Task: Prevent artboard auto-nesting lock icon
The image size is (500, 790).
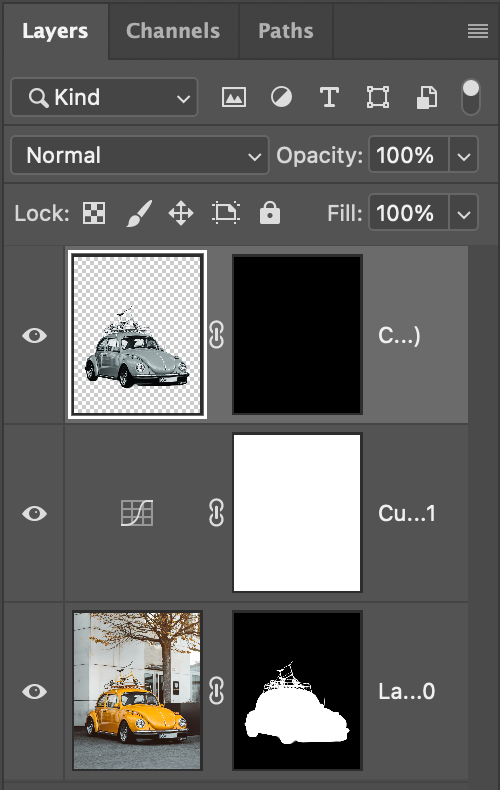Action: [226, 213]
